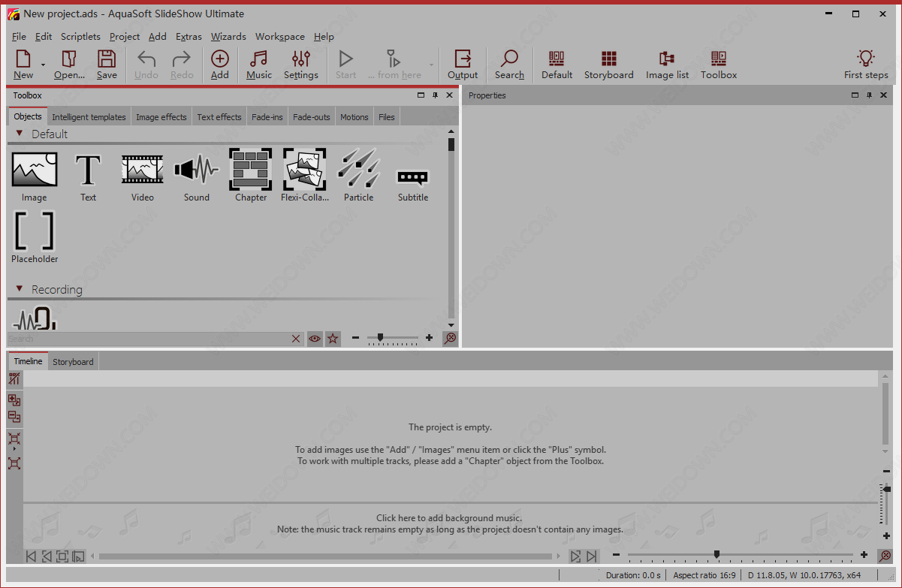Screen dimensions: 902x588
Task: Select the Motions tab
Action: (354, 116)
